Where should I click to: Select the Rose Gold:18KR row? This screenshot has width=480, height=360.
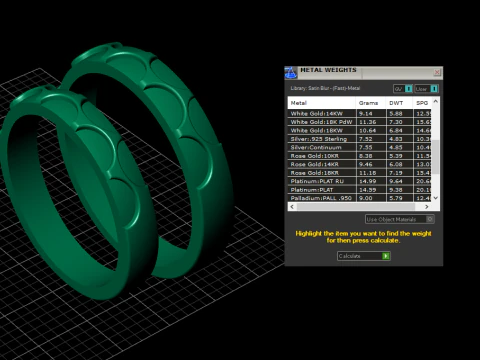360,173
